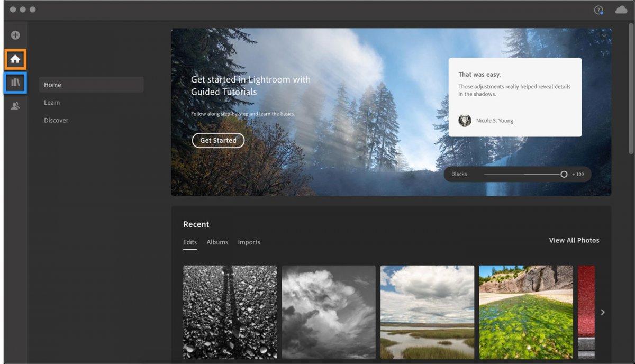Open the Add Photos plus icon
This screenshot has height=364, width=635.
pyautogui.click(x=15, y=34)
